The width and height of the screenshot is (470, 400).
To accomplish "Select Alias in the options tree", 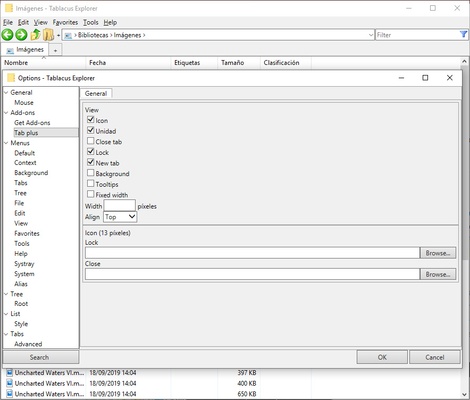I will point(21,284).
